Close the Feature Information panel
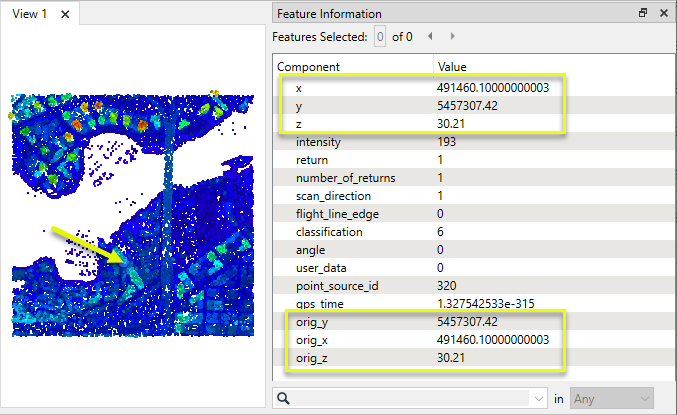The height and width of the screenshot is (415, 677). tap(663, 14)
